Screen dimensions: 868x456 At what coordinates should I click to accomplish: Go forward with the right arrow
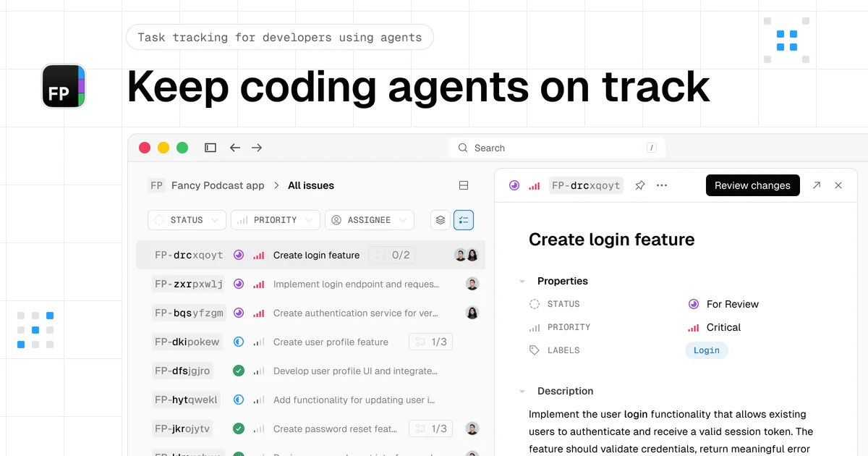pyautogui.click(x=257, y=148)
